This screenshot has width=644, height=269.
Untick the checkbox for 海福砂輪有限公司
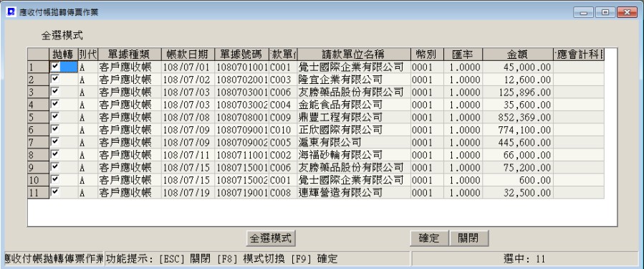click(x=54, y=154)
